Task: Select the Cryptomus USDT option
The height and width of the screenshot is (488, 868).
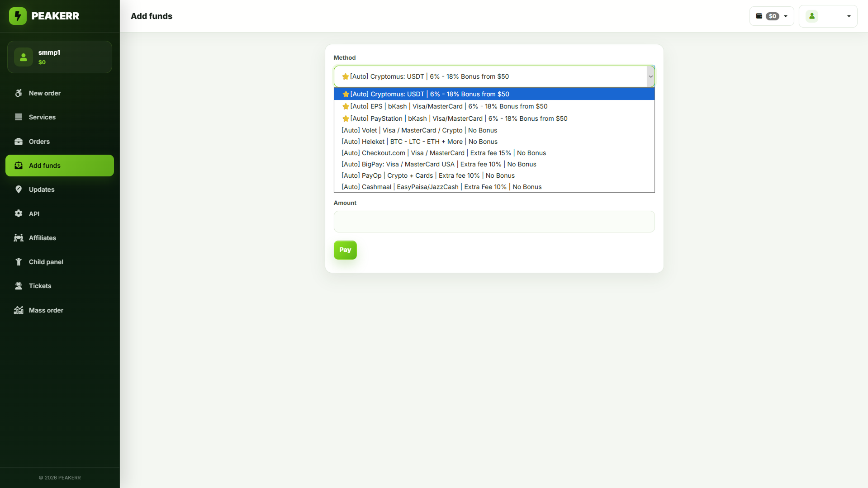Action: click(x=494, y=94)
